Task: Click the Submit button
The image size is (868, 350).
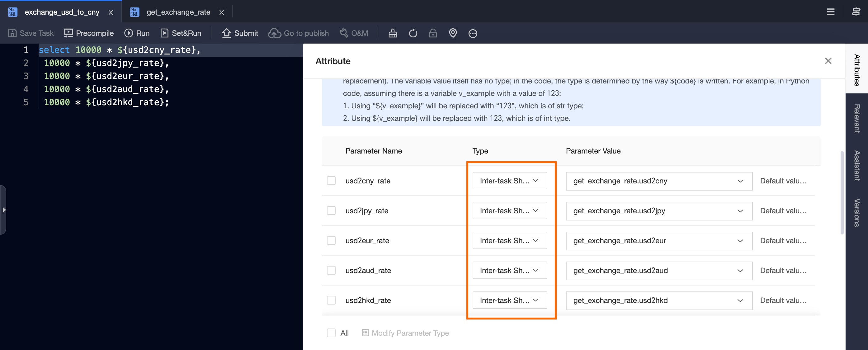Action: [x=240, y=33]
